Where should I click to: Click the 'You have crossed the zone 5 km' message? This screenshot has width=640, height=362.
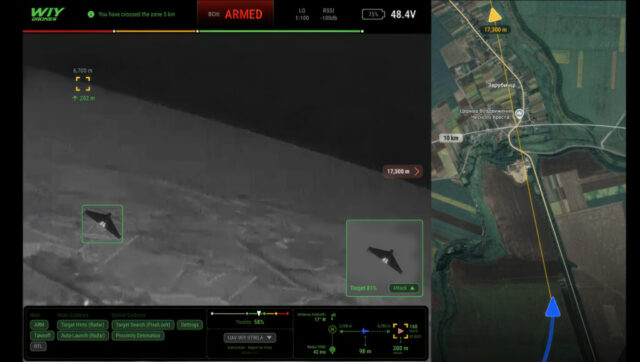[137, 14]
